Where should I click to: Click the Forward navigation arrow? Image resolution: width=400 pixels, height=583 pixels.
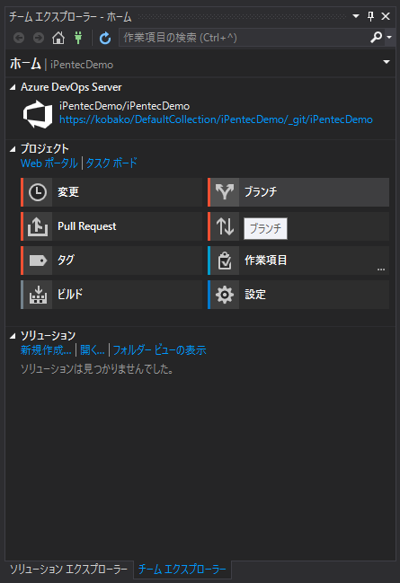pyautogui.click(x=38, y=38)
